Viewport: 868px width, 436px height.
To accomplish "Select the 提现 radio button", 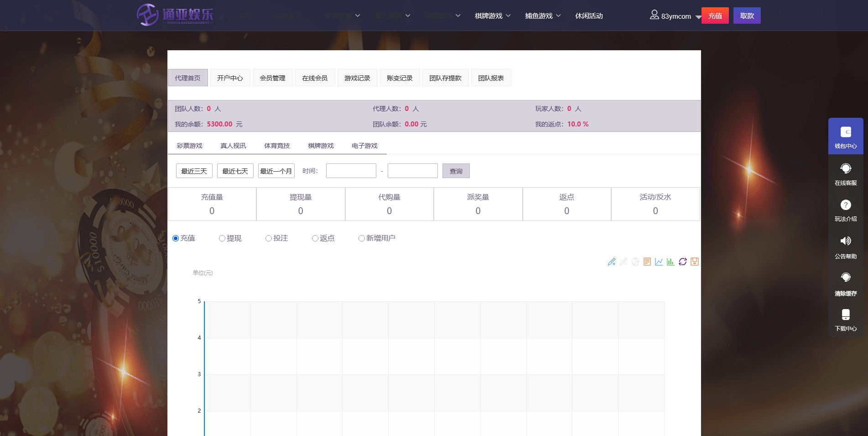I will click(x=222, y=238).
